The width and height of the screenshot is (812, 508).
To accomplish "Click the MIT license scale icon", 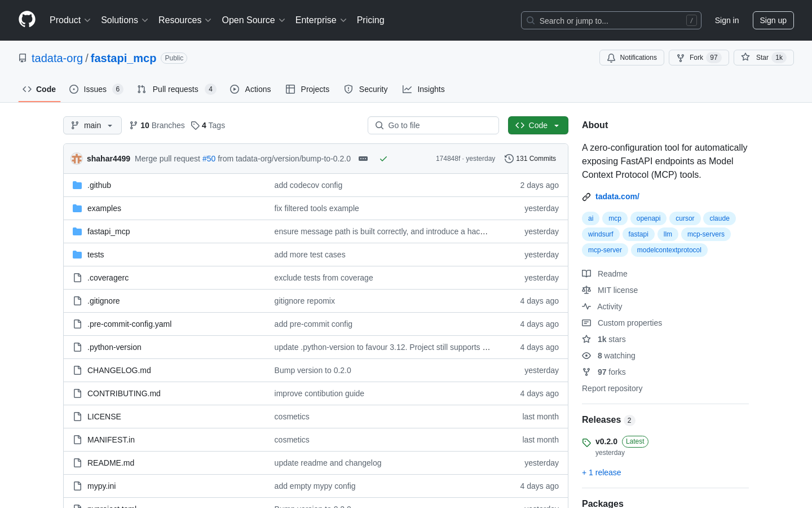I will tap(586, 290).
